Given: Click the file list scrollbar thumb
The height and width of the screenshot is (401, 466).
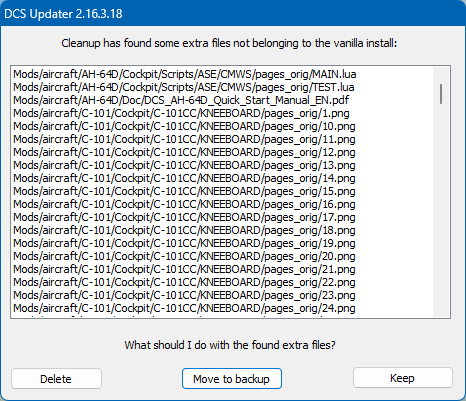Looking at the screenshot, I should point(441,94).
